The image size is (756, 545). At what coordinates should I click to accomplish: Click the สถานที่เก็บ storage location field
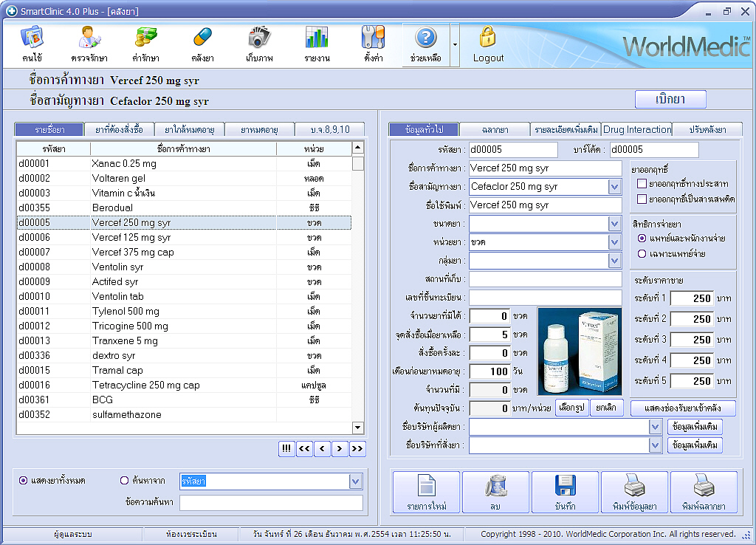(546, 278)
